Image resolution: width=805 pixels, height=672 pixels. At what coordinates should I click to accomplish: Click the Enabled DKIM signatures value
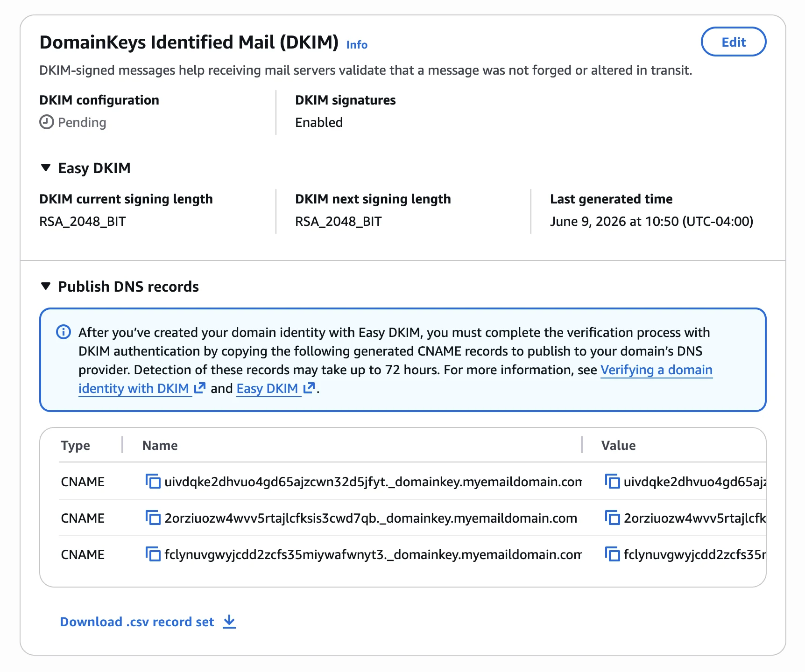coord(319,122)
